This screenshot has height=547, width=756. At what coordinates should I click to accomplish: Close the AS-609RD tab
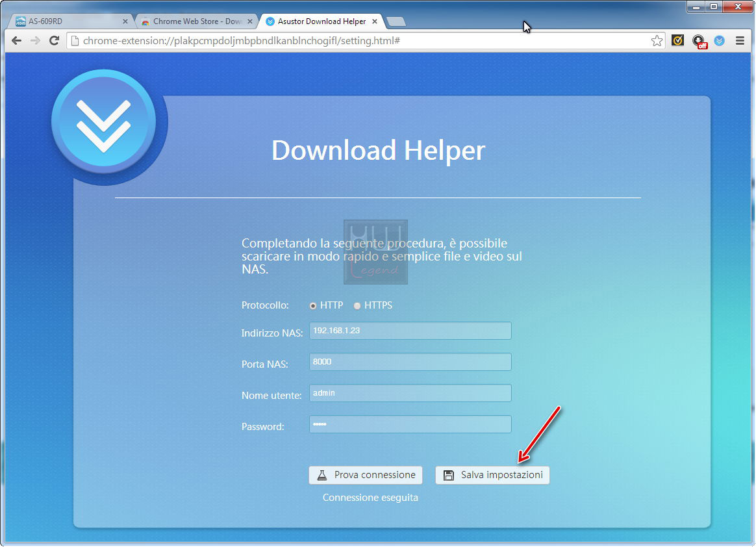point(125,21)
